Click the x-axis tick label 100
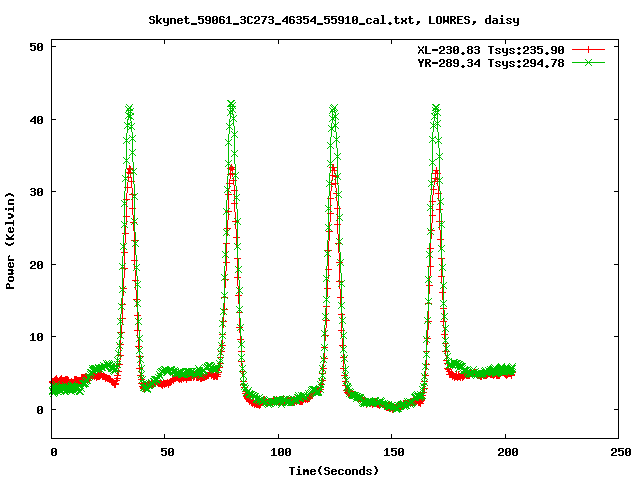The image size is (640, 480). pos(281,452)
